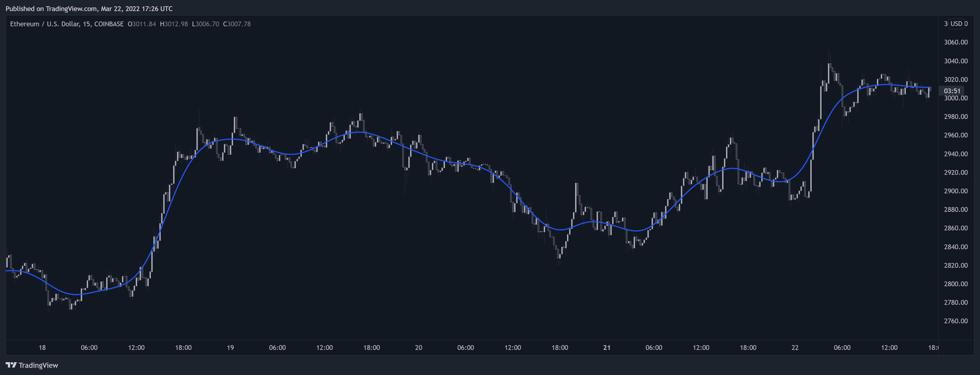Click 06:00 label after date 18

tap(89, 348)
